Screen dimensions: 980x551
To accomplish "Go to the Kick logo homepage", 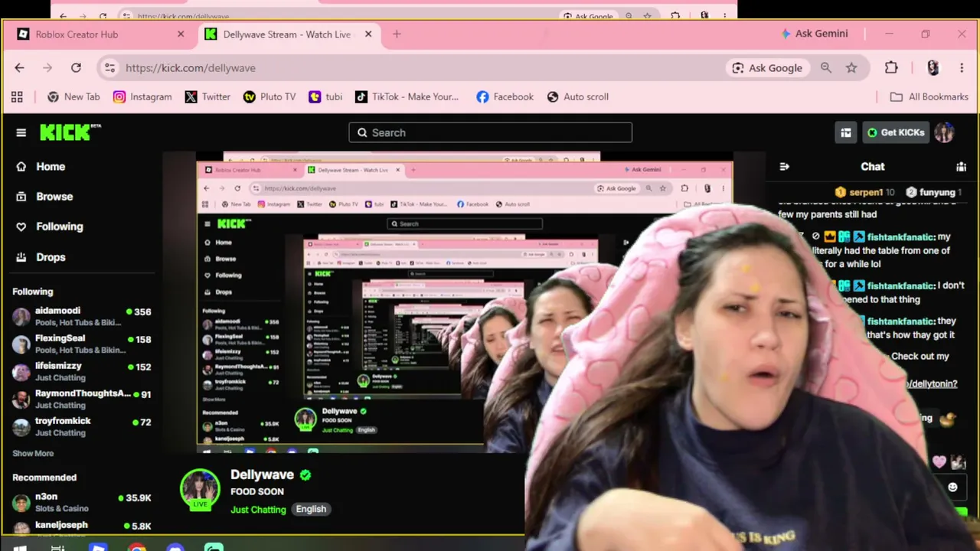I will 70,132.
